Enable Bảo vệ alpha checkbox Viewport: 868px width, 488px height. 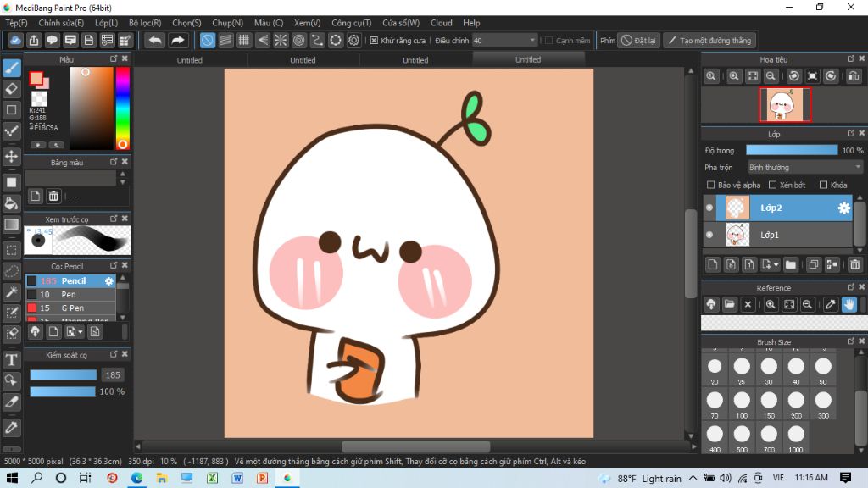click(711, 185)
